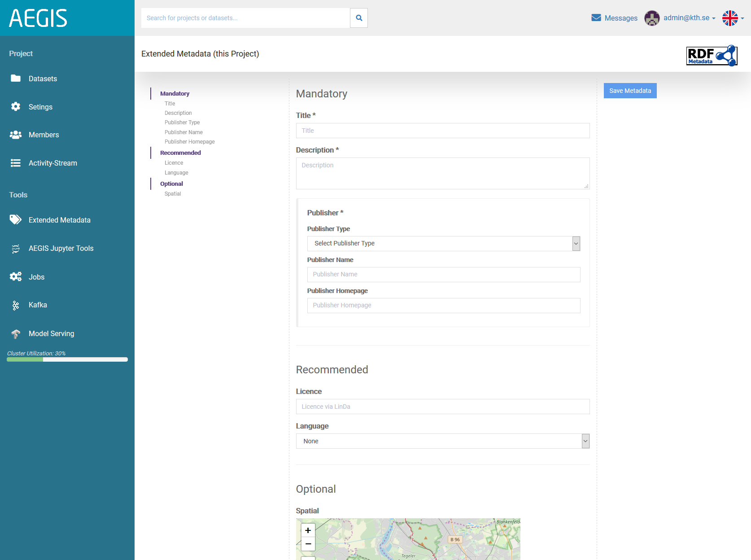
Task: Open language flag selector
Action: 733,18
